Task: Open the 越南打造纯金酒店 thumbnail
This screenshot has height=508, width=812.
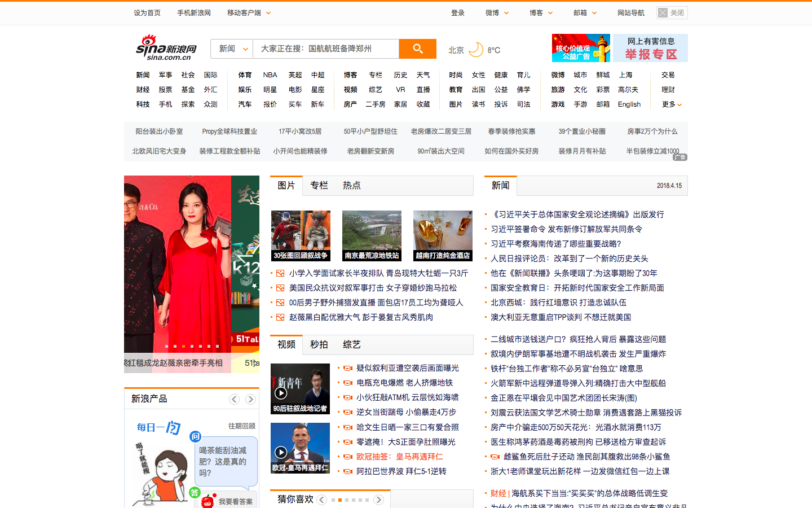Action: pos(443,236)
